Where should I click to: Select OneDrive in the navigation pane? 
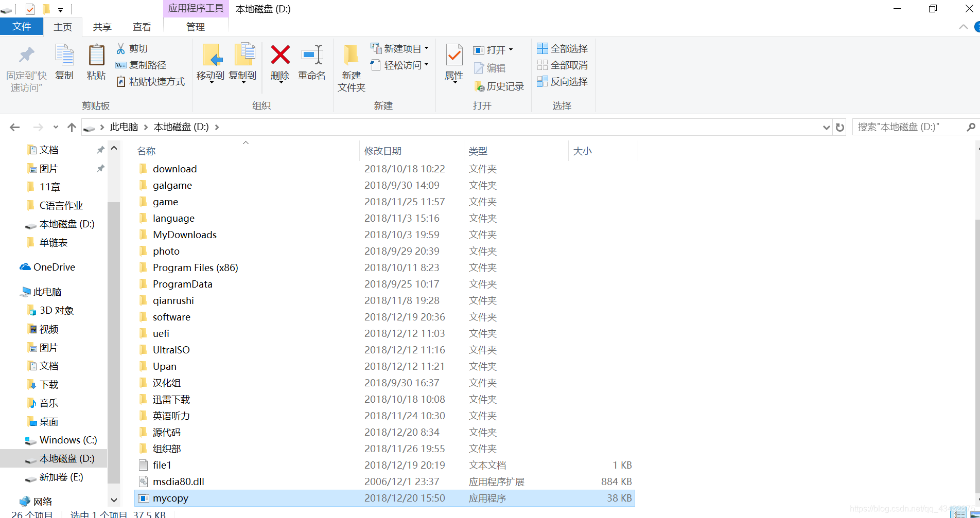coord(48,267)
